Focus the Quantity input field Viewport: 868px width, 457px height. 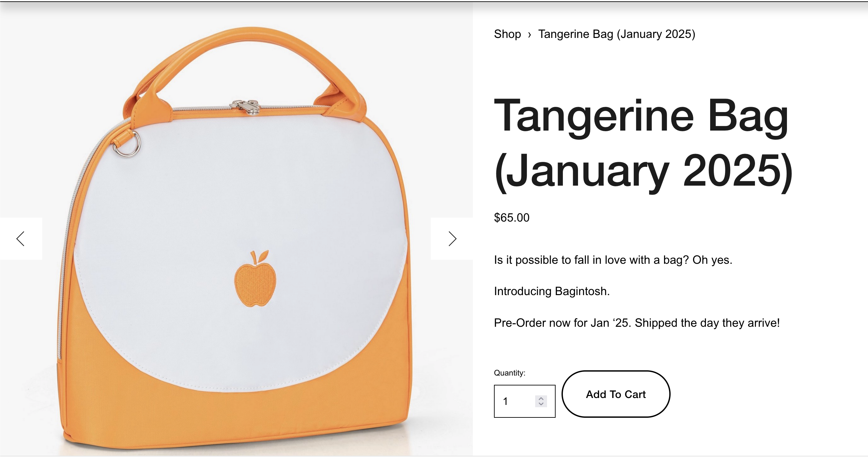[524, 401]
